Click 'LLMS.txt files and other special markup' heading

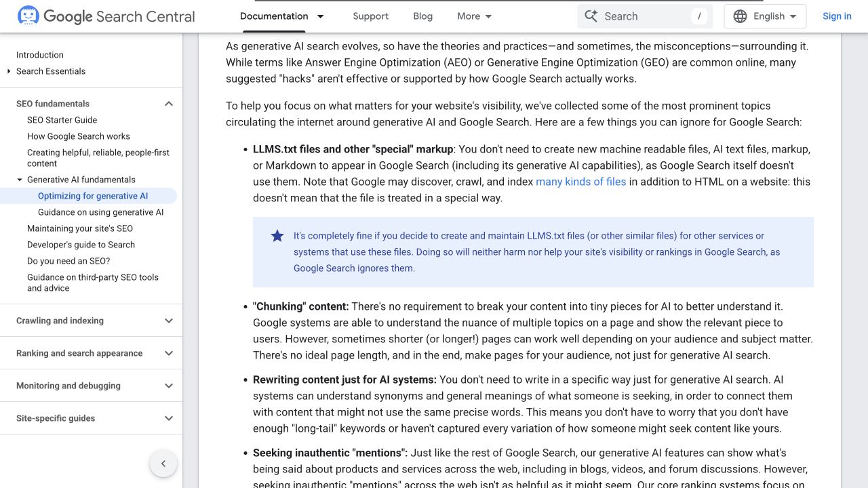(x=353, y=149)
